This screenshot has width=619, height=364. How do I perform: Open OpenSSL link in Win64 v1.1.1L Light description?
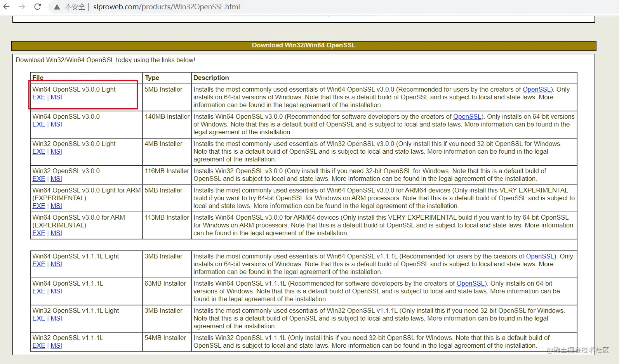point(540,256)
